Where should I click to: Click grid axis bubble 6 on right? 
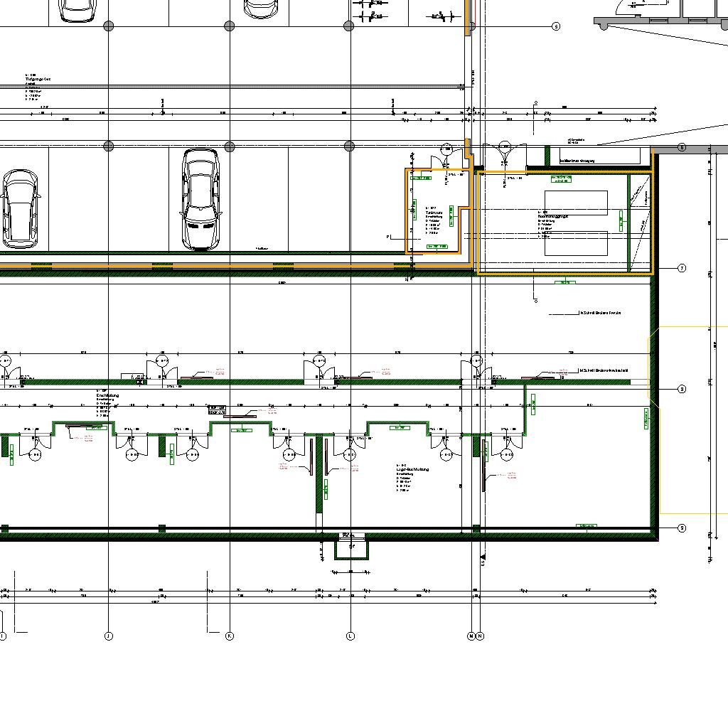(682, 148)
